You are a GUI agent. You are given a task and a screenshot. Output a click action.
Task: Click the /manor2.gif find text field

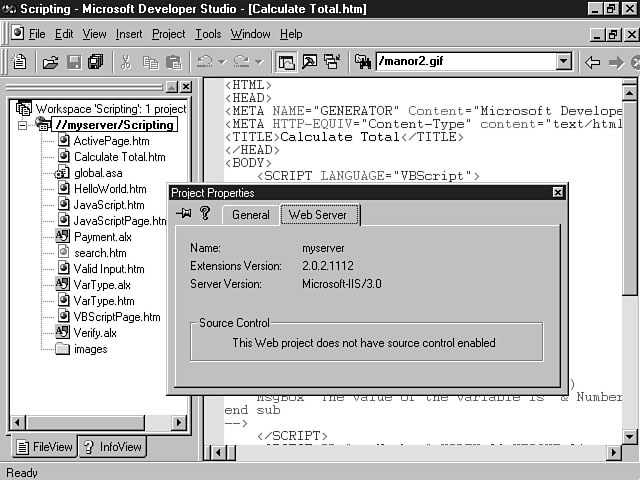click(463, 62)
